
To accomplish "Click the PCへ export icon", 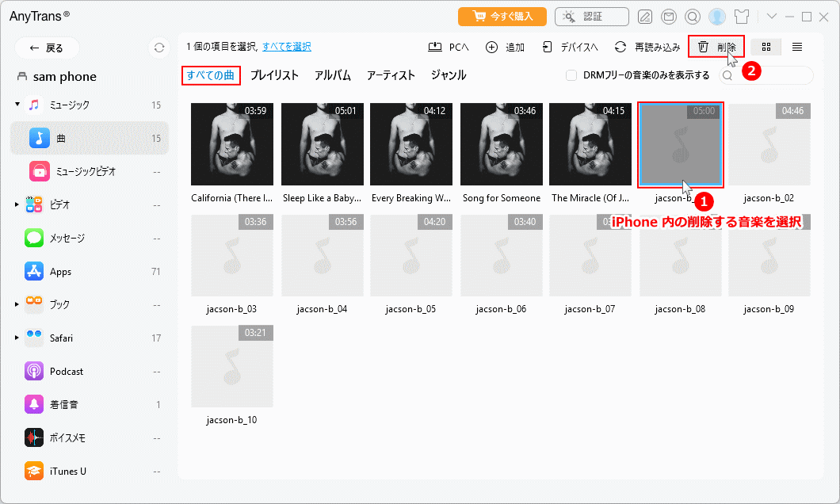I will tap(435, 47).
